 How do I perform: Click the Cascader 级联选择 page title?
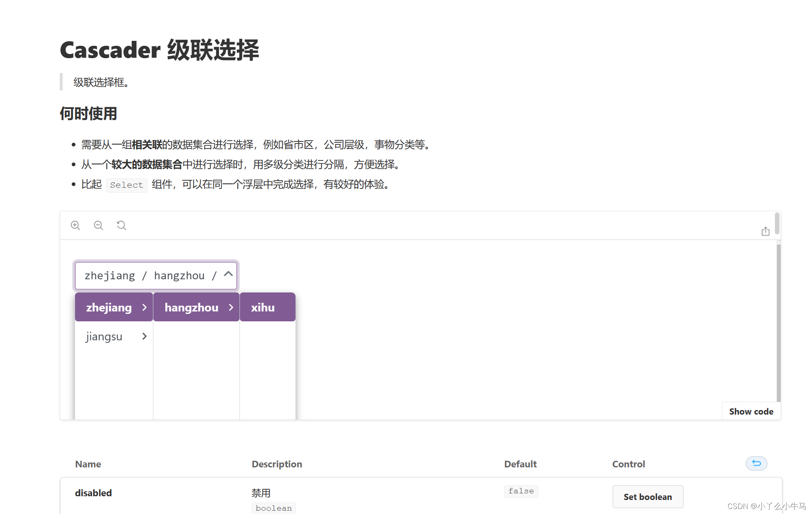(x=160, y=50)
